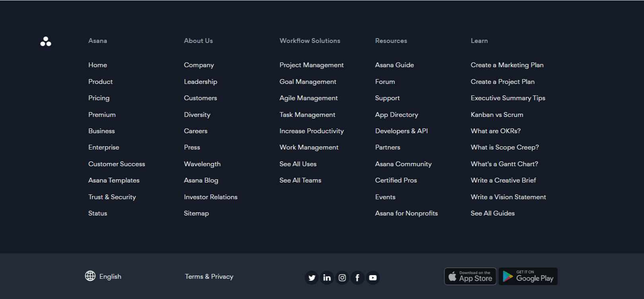Get it on Google Play badge
Image resolution: width=644 pixels, height=299 pixels.
(528, 276)
